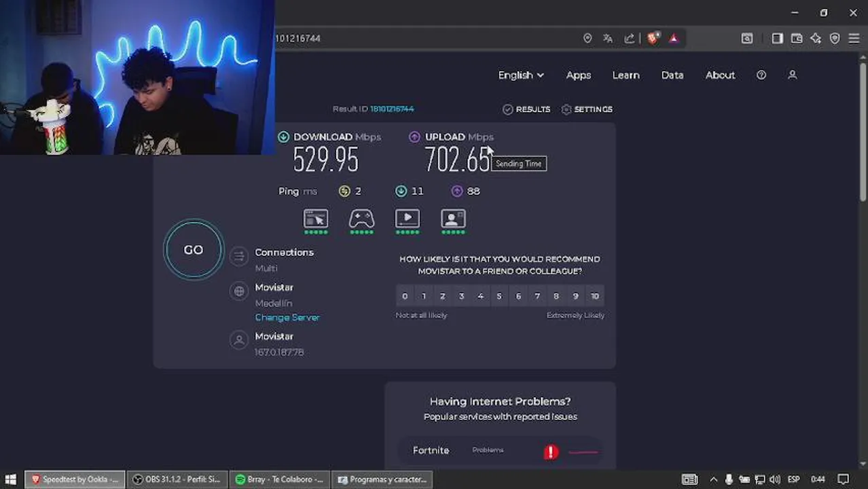Select rating 7 in the recommendation survey
Image resolution: width=868 pixels, height=489 pixels.
pos(537,296)
